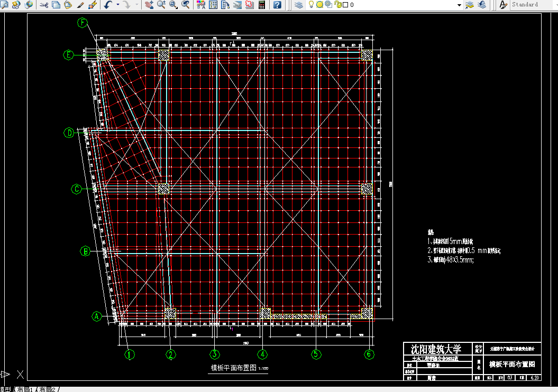The image size is (558, 392).
Task: Click the Publish icon
Action: 16,5
